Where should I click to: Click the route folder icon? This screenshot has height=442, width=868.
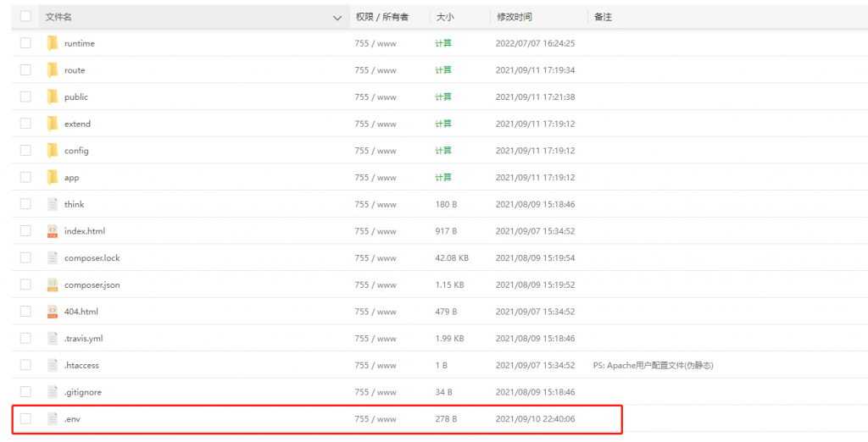click(53, 70)
